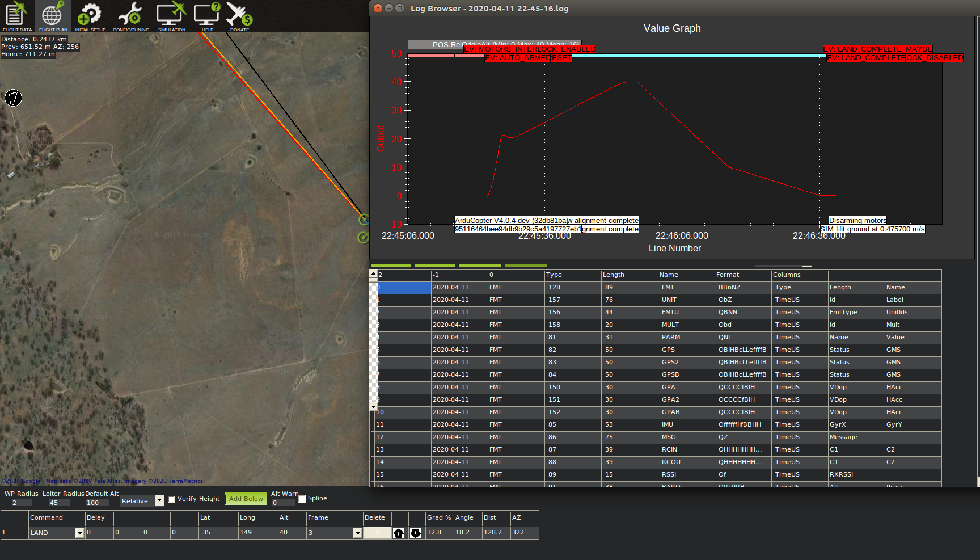
Task: Edit the WP Radius field
Action: tap(22, 503)
